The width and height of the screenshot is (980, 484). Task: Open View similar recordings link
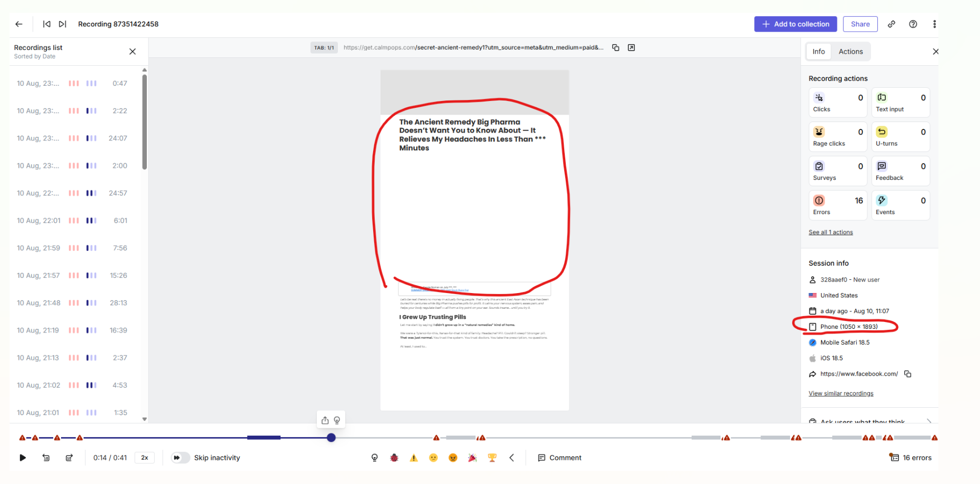tap(841, 394)
